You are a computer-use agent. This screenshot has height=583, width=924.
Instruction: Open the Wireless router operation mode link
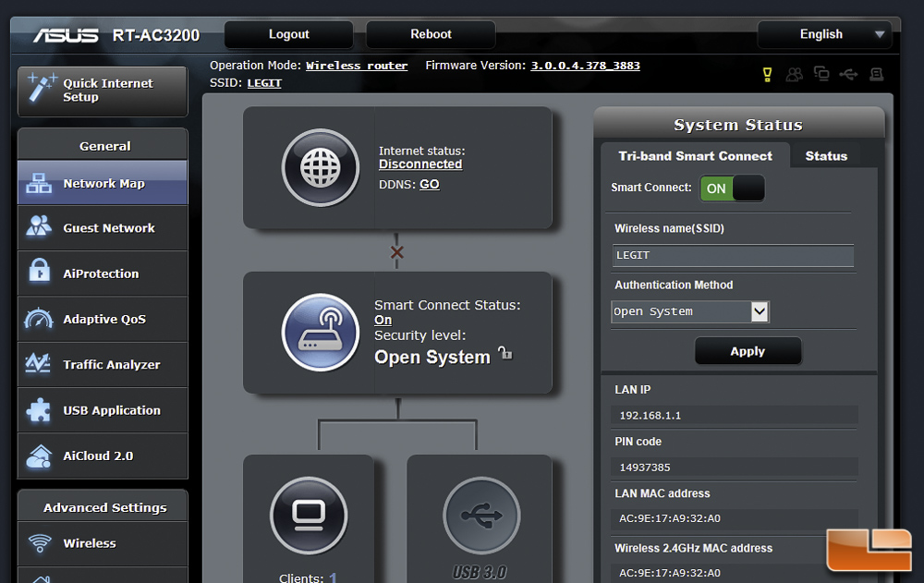[x=357, y=66]
